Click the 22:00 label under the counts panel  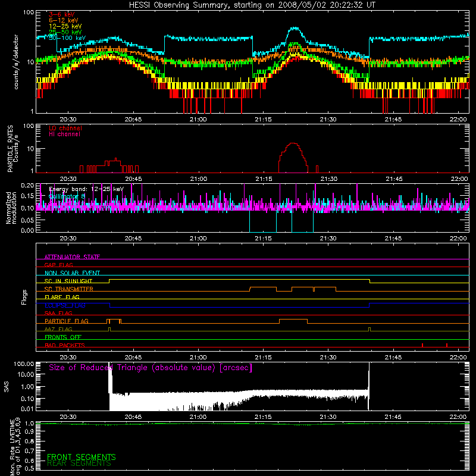[x=458, y=120]
